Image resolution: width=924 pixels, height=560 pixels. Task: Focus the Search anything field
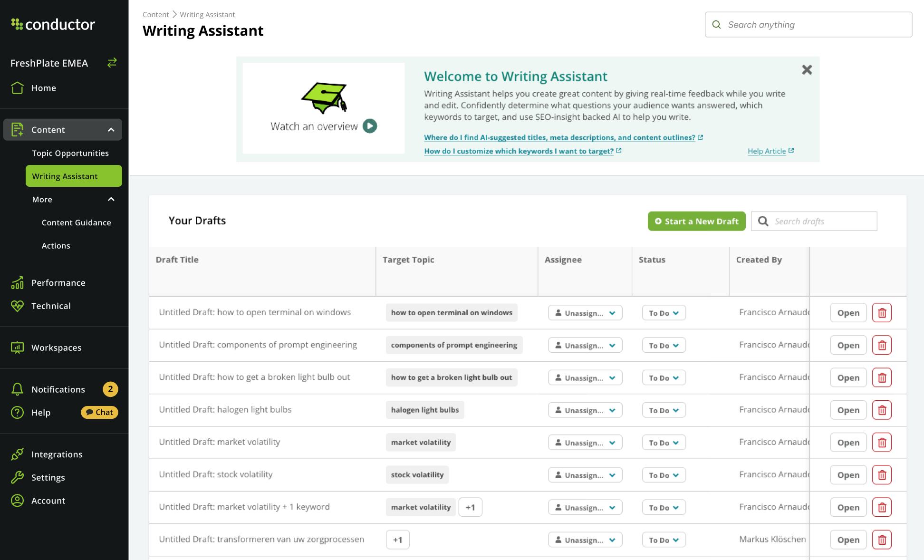pyautogui.click(x=808, y=25)
